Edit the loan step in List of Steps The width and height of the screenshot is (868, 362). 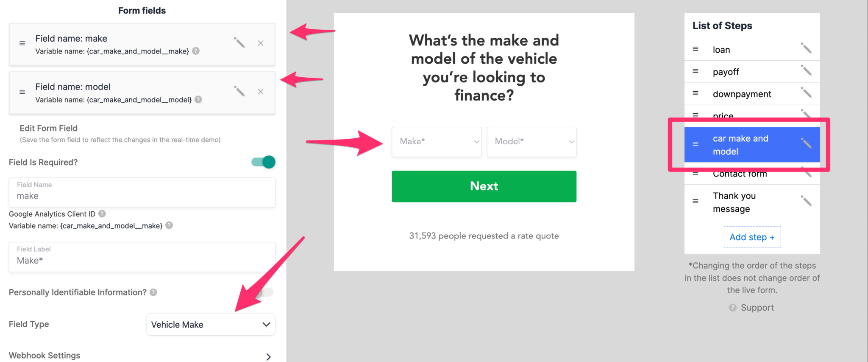[x=807, y=48]
